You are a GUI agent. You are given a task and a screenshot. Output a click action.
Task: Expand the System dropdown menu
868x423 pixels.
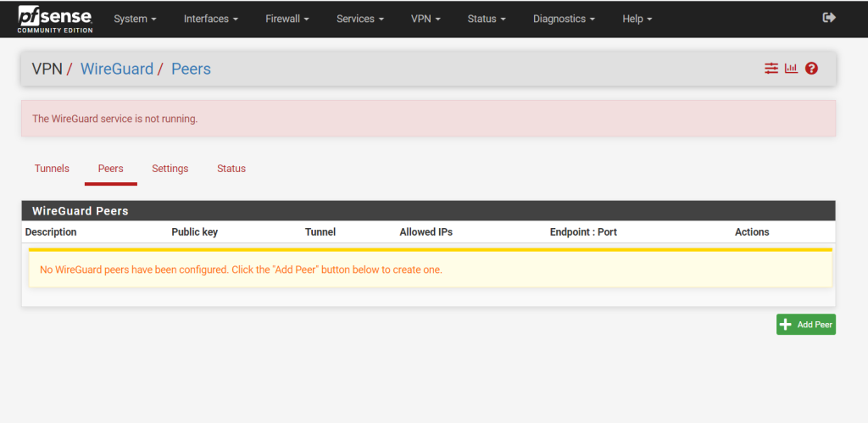pos(135,19)
